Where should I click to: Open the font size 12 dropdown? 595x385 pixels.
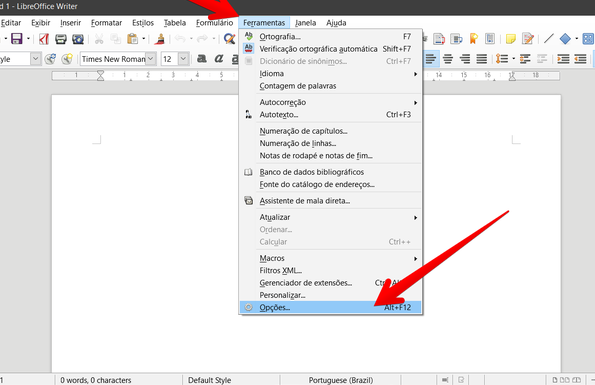[183, 59]
